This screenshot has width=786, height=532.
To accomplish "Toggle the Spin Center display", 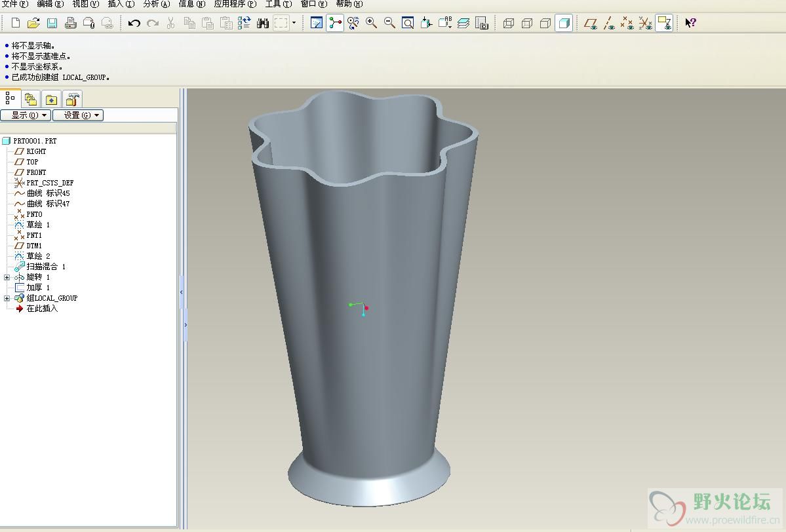I will [335, 22].
